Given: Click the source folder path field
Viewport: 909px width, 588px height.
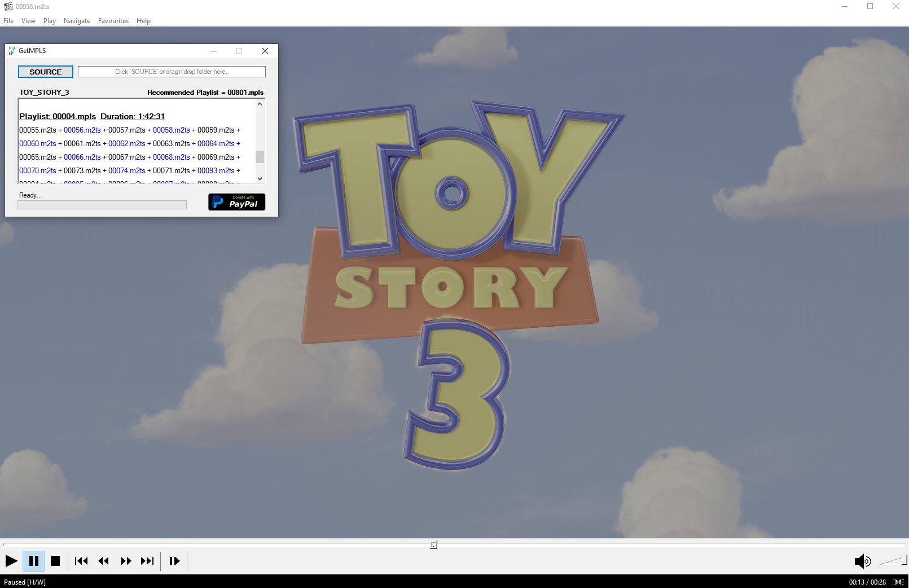Looking at the screenshot, I should 172,72.
